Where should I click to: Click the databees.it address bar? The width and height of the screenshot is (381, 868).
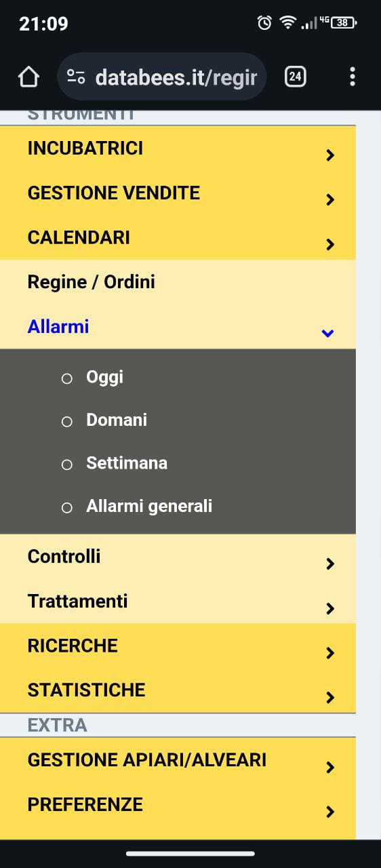(x=162, y=77)
